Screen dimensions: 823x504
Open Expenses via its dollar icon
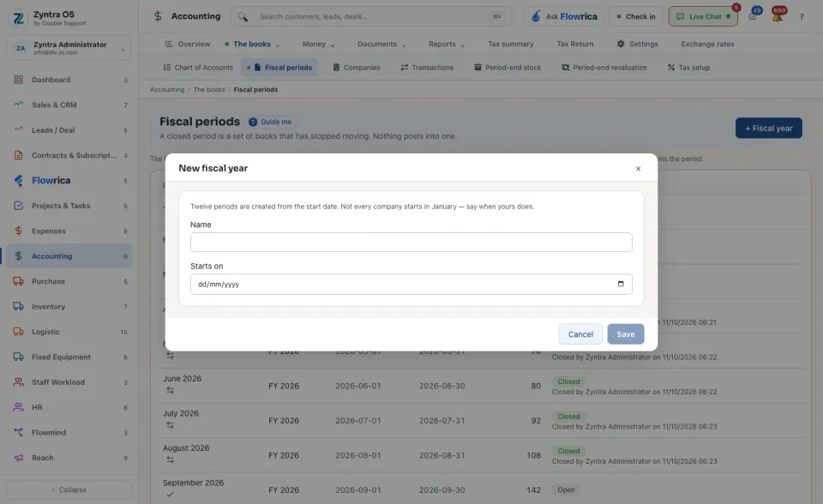(18, 231)
